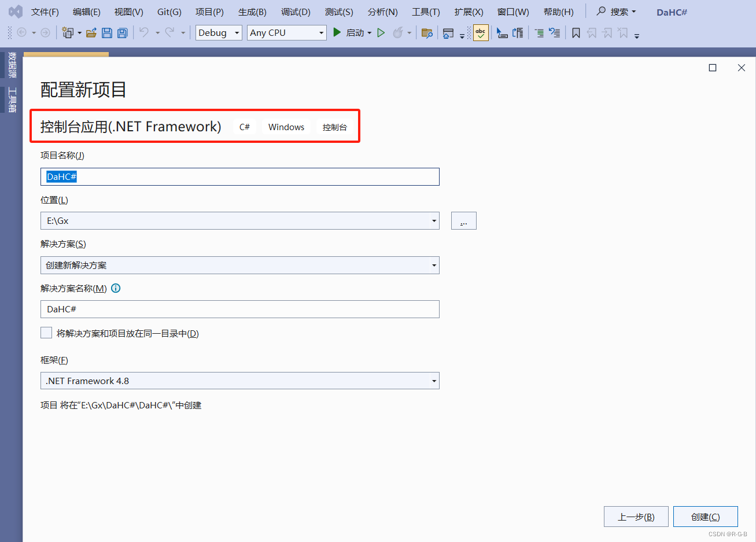
Task: Click the cursor-with-line toolbar icon
Action: (x=502, y=33)
